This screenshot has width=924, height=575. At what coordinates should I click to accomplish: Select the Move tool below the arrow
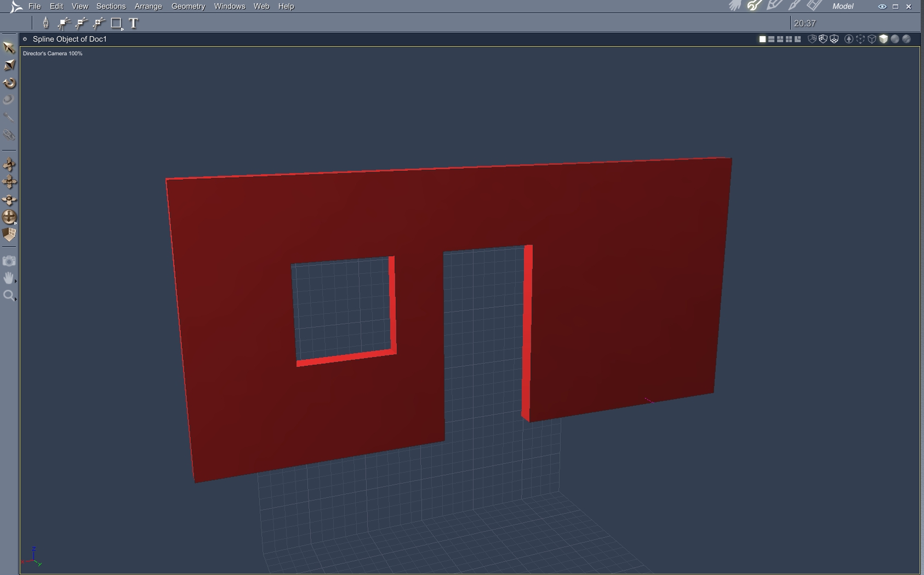click(x=9, y=65)
